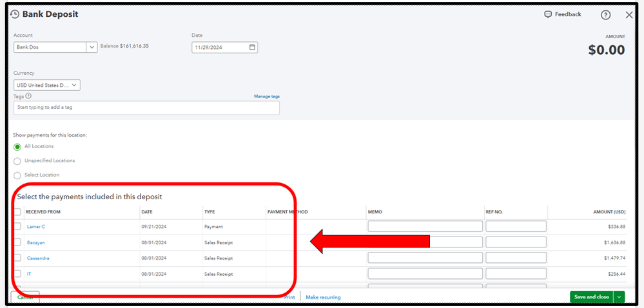Click Make recurring
The image size is (644, 308).
click(323, 297)
